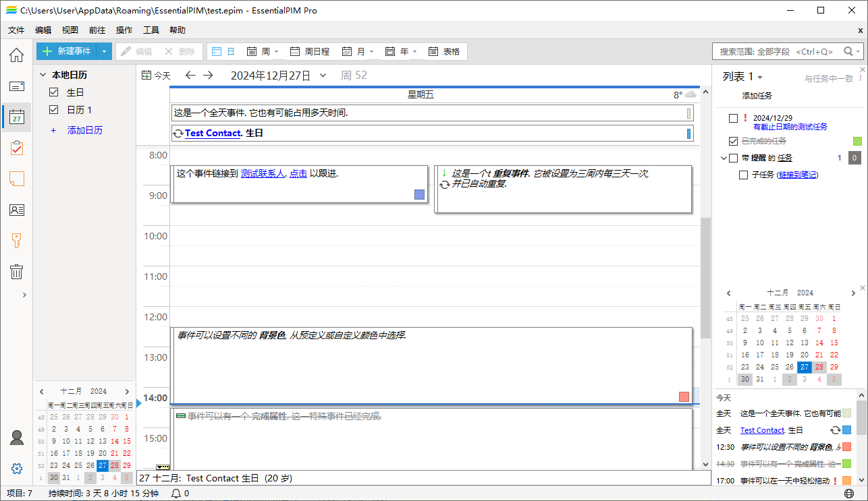Open the Test Contact link in birthday event

click(213, 133)
